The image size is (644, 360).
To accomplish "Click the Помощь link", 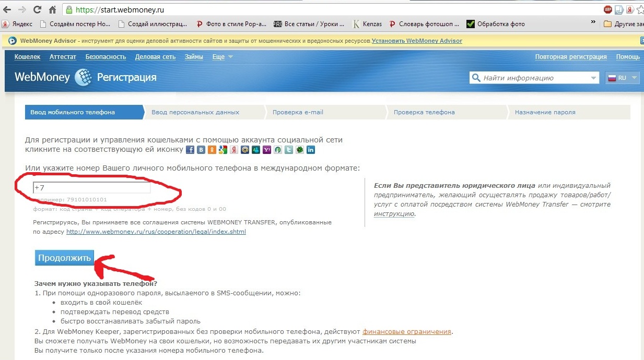I will [628, 56].
